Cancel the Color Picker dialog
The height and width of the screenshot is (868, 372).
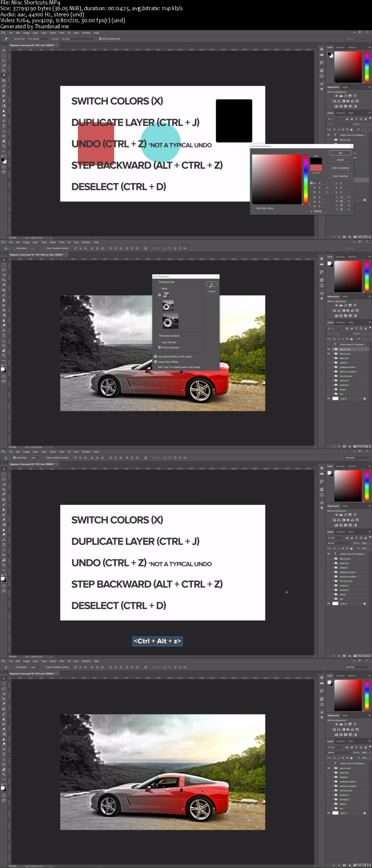pyautogui.click(x=340, y=160)
